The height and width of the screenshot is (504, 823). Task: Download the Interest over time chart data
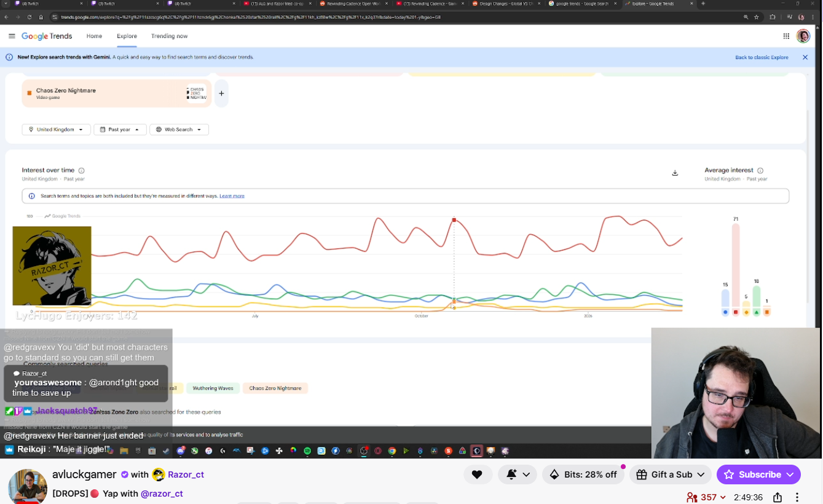point(675,173)
